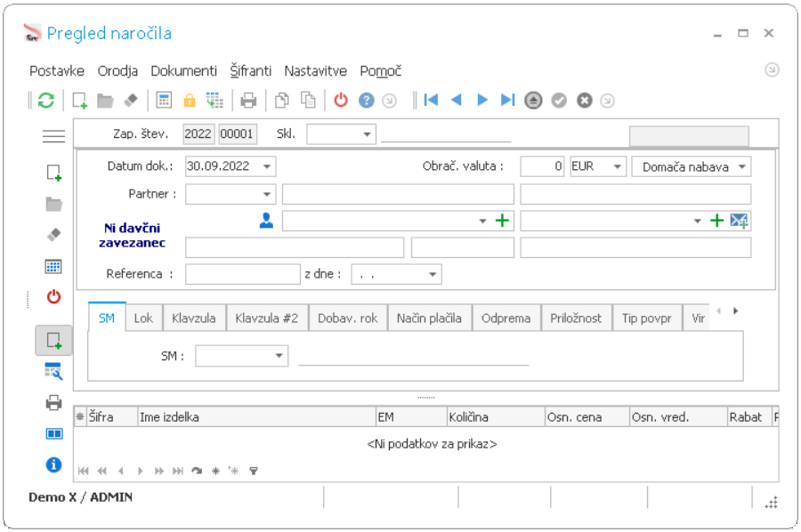Image resolution: width=801 pixels, height=532 pixels.
Task: Click the Količina column header
Action: pos(496,417)
